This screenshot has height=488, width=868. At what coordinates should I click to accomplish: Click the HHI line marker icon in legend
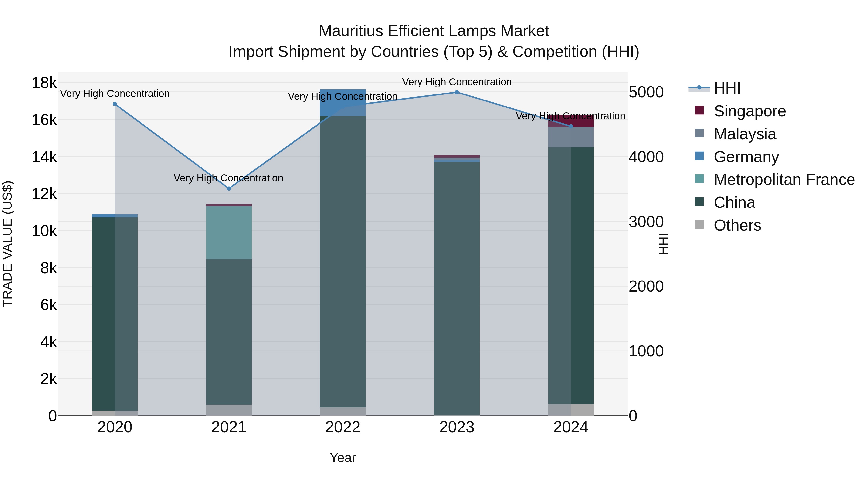[x=699, y=88]
